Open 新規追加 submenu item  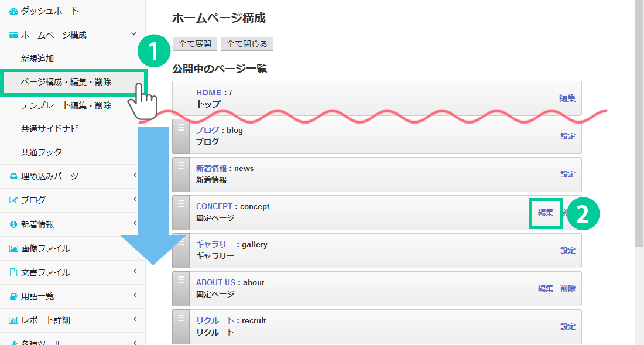(x=37, y=59)
